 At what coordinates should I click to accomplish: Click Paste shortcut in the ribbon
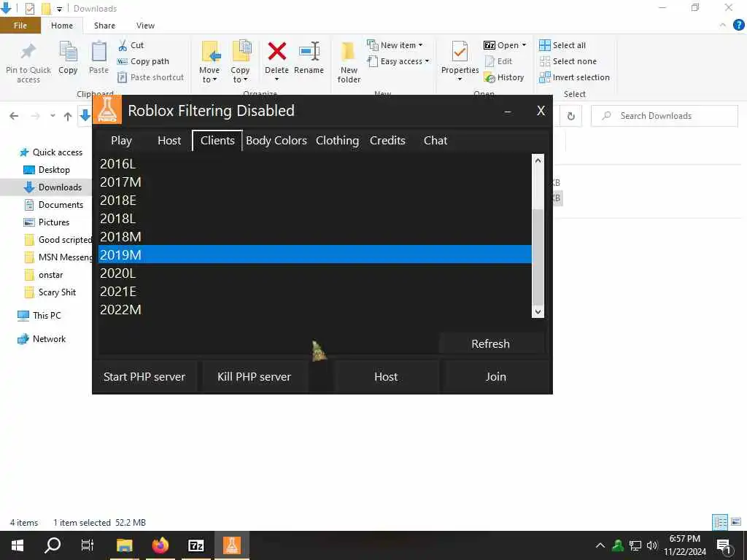coord(150,77)
